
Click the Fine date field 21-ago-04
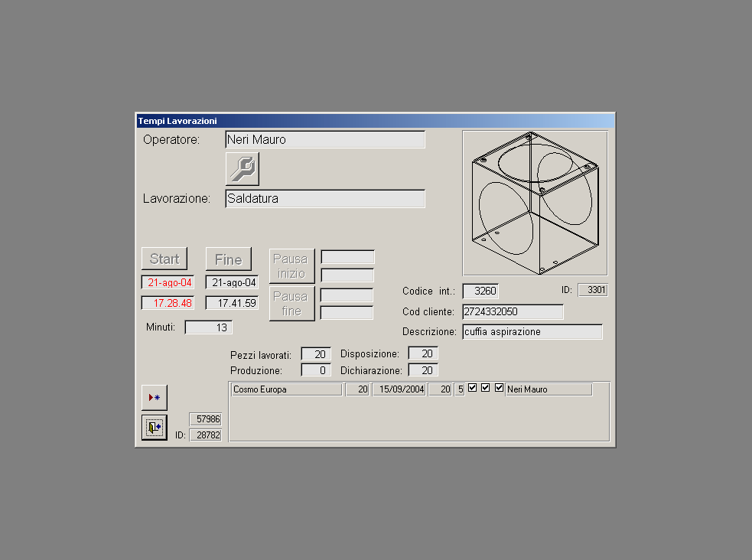click(x=232, y=282)
